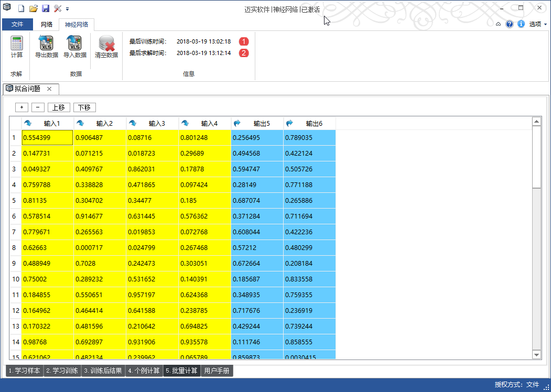551x392 pixels.
Task: Close the 拟合问题 document tab
Action: point(49,89)
